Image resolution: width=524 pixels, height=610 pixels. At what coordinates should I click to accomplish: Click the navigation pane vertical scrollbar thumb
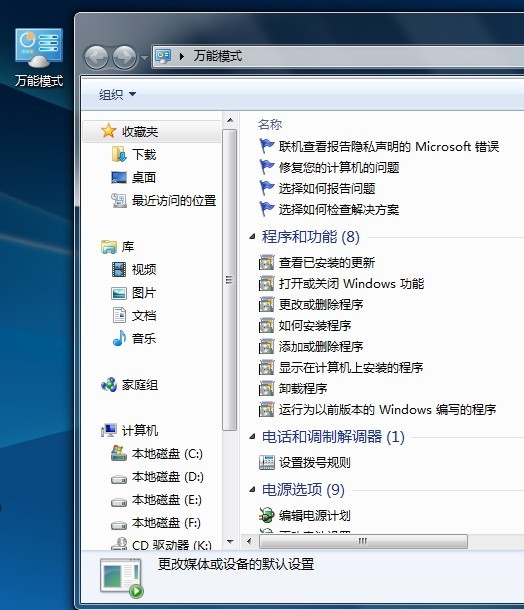click(230, 280)
